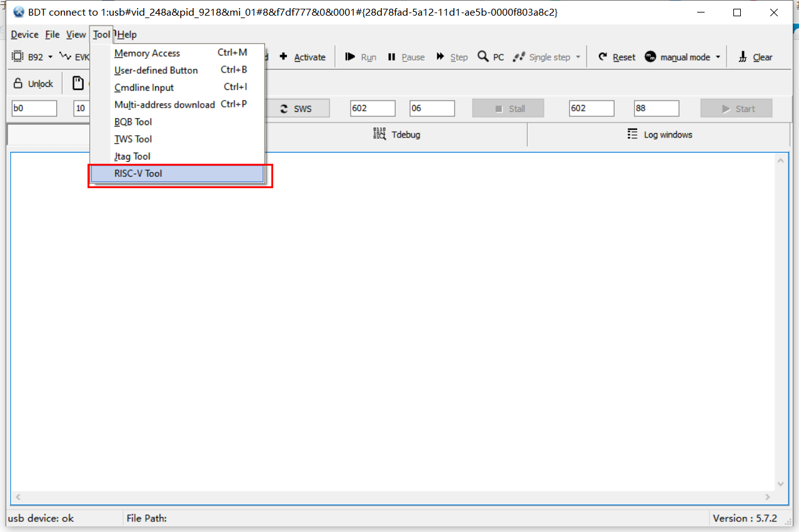Click the PC magnifier icon
Image resolution: width=799 pixels, height=532 pixels.
483,57
